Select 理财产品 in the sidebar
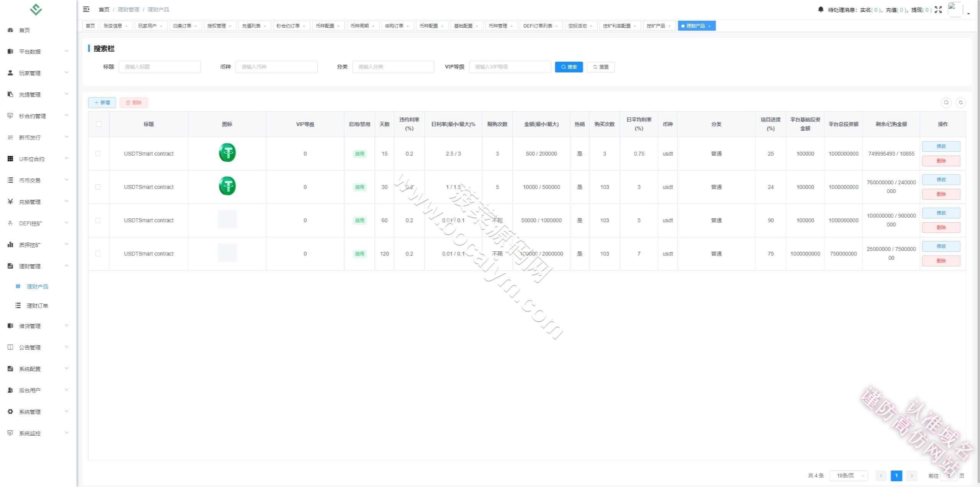The height and width of the screenshot is (487, 980). click(x=37, y=287)
